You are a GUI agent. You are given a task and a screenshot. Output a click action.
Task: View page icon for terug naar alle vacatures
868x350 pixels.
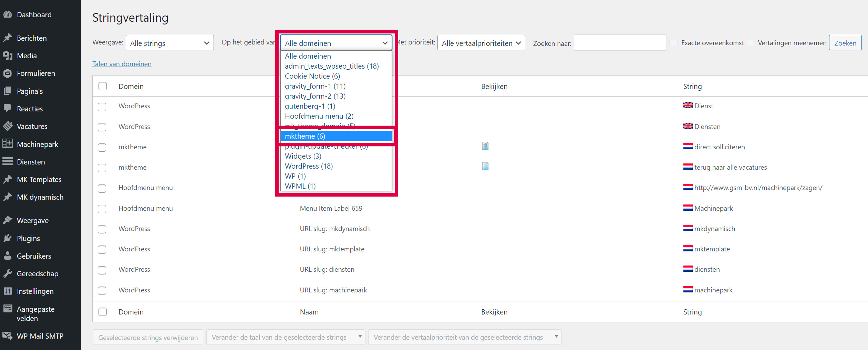click(485, 167)
